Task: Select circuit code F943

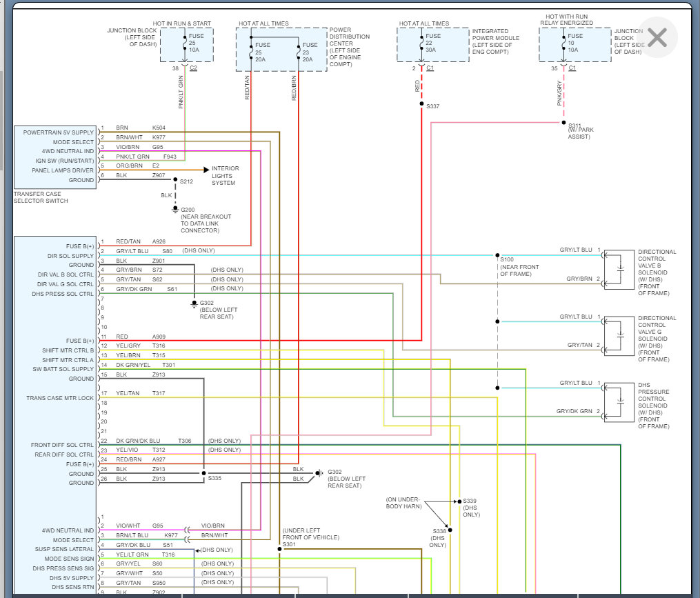Action: coord(170,157)
